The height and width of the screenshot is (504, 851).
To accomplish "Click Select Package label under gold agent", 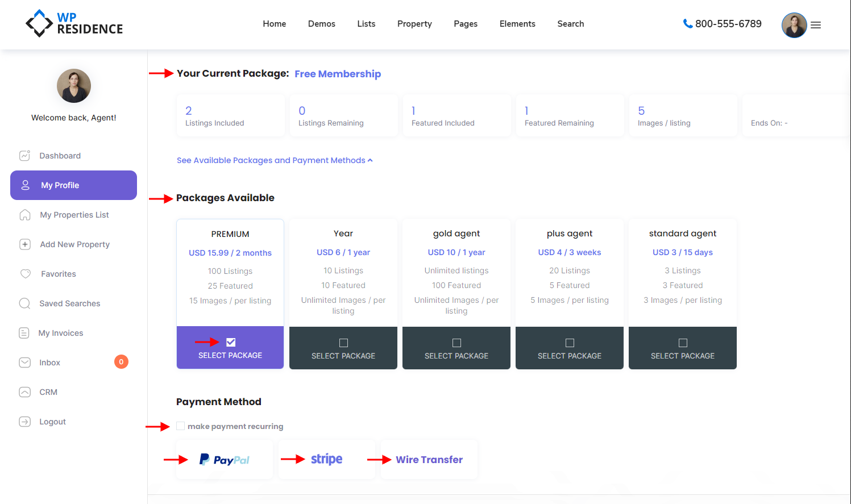I will pyautogui.click(x=456, y=356).
